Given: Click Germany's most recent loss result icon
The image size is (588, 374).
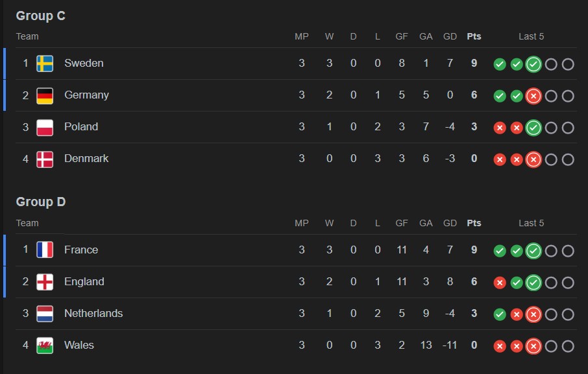Looking at the screenshot, I should pyautogui.click(x=533, y=96).
